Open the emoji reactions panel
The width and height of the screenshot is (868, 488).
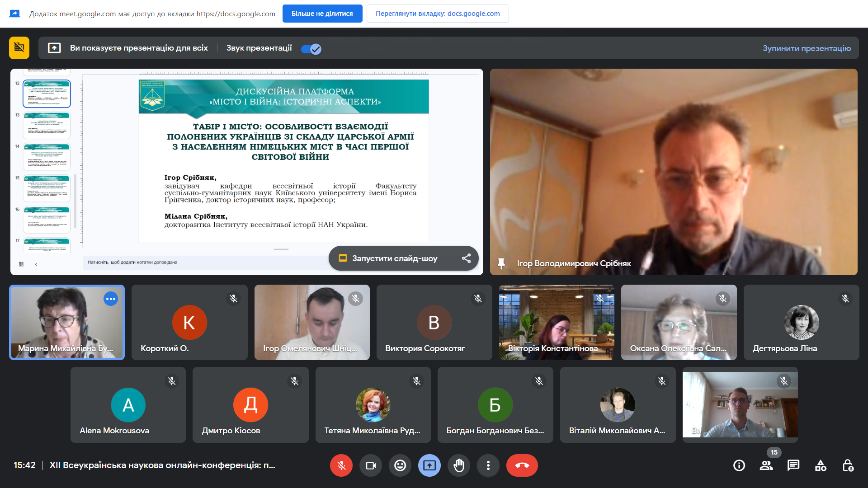coord(400,465)
